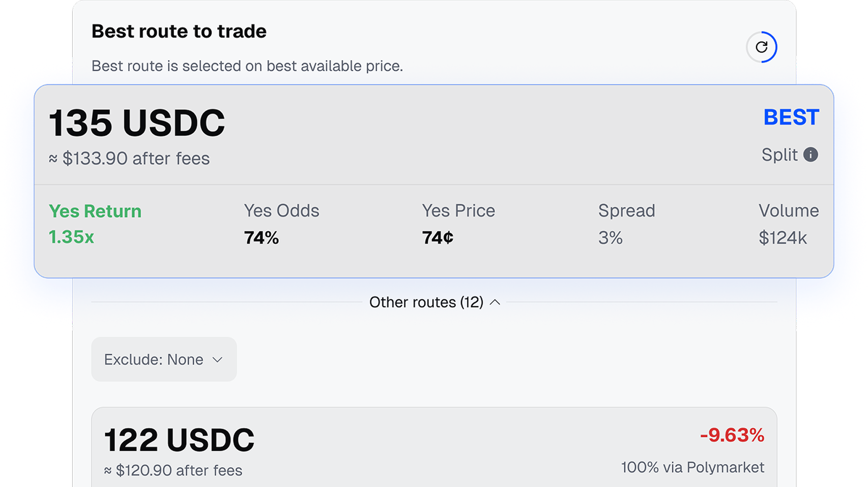Click the Best route to trade heading
This screenshot has height=487, width=868.
click(x=179, y=32)
